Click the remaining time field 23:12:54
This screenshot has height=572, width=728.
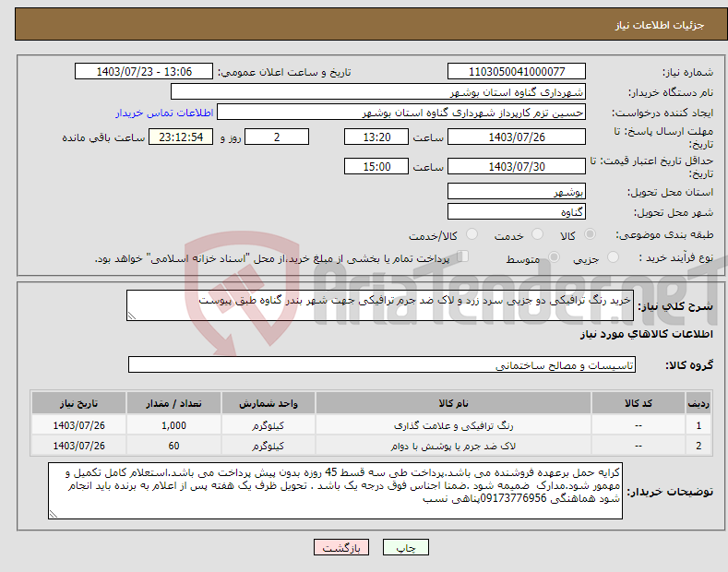(181, 137)
